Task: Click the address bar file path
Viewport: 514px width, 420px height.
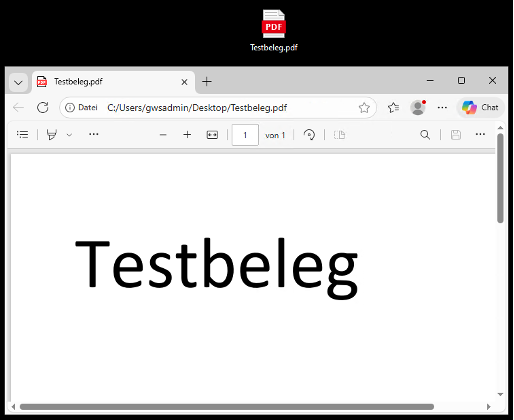Action: (x=197, y=108)
